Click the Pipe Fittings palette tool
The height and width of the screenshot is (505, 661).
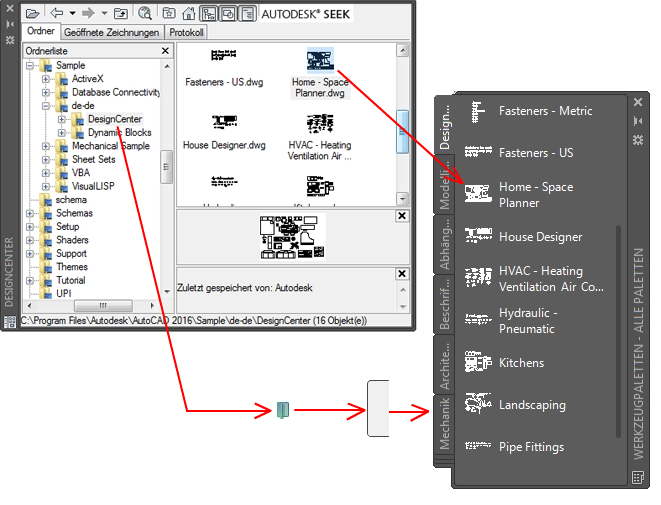(x=514, y=446)
